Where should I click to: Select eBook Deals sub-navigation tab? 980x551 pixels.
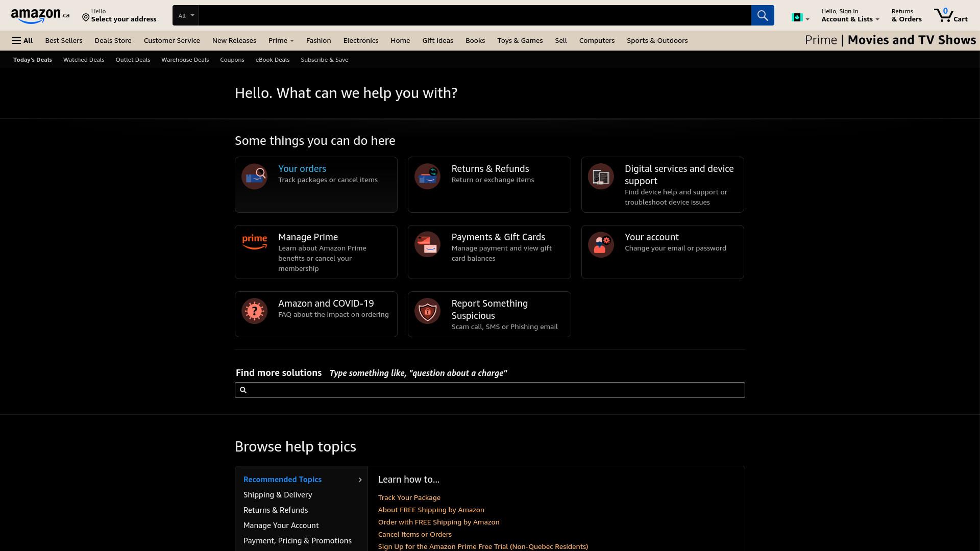click(x=273, y=60)
